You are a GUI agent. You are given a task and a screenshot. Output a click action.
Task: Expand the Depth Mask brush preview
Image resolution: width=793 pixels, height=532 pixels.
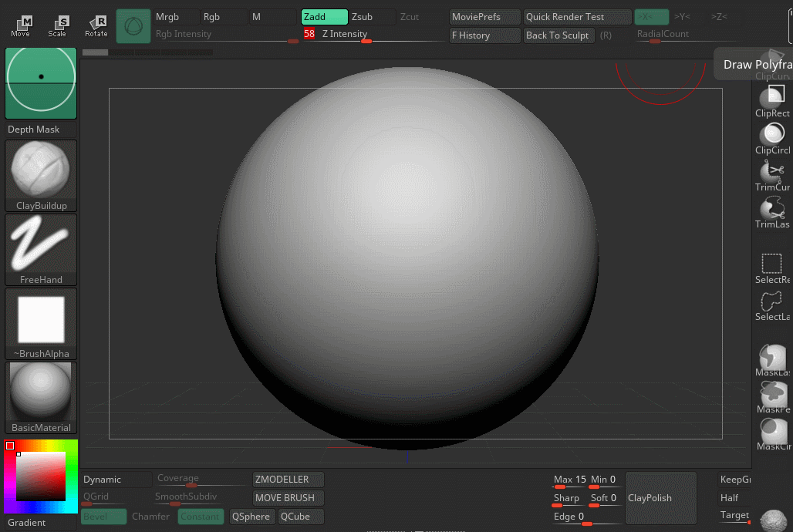(41, 83)
